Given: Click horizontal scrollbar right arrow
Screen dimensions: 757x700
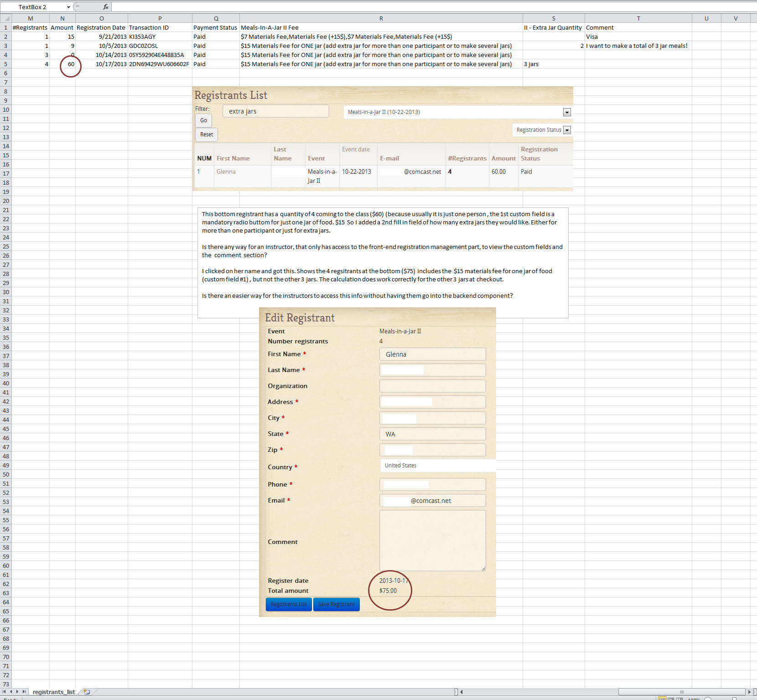Looking at the screenshot, I should [x=748, y=692].
